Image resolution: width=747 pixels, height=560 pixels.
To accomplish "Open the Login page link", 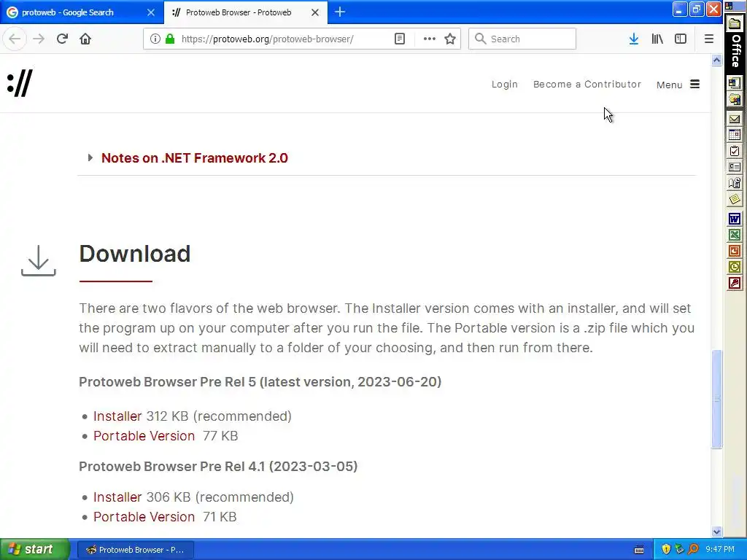I will click(505, 85).
